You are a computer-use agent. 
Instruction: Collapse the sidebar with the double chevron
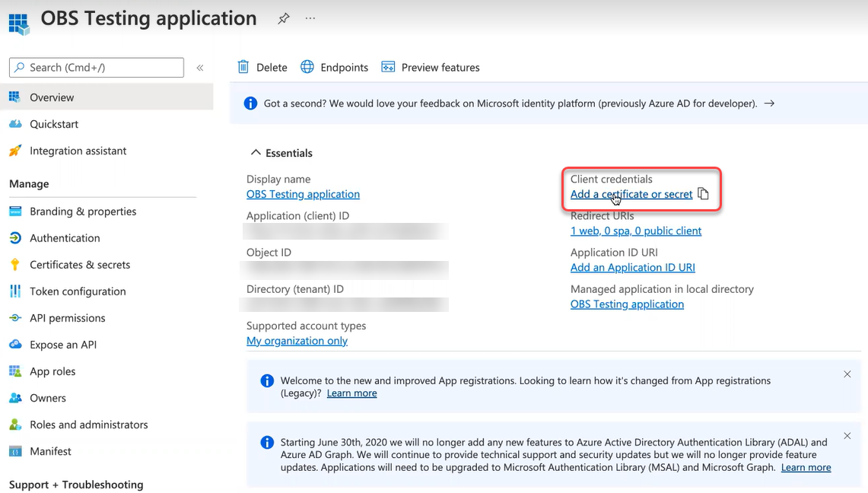tap(200, 68)
